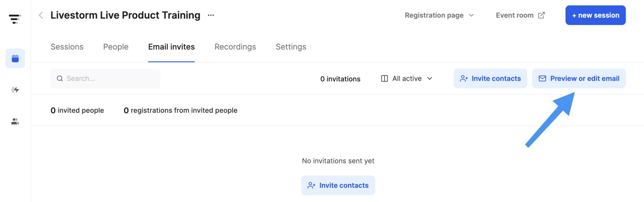Click the split-view icon beside All active
This screenshot has height=202, width=644.
(x=384, y=78)
